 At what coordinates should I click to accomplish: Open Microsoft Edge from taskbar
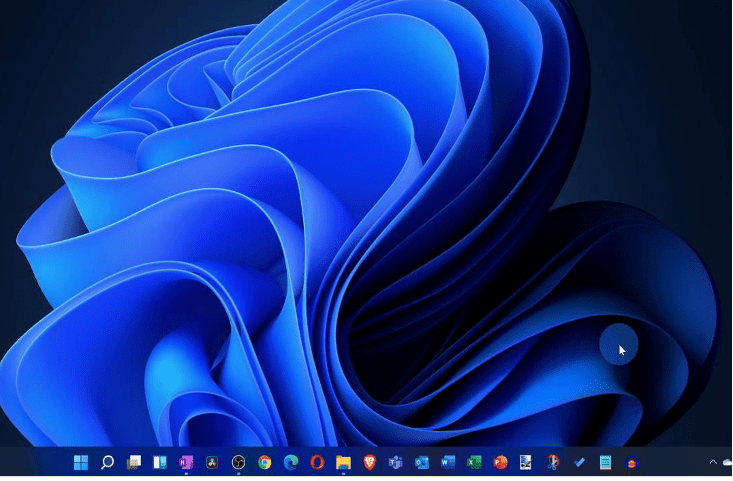tap(291, 462)
